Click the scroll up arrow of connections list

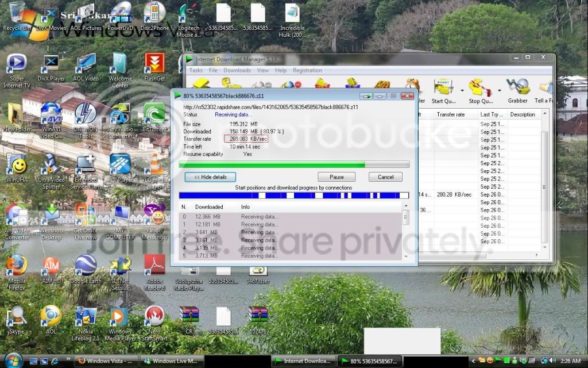[x=405, y=206]
